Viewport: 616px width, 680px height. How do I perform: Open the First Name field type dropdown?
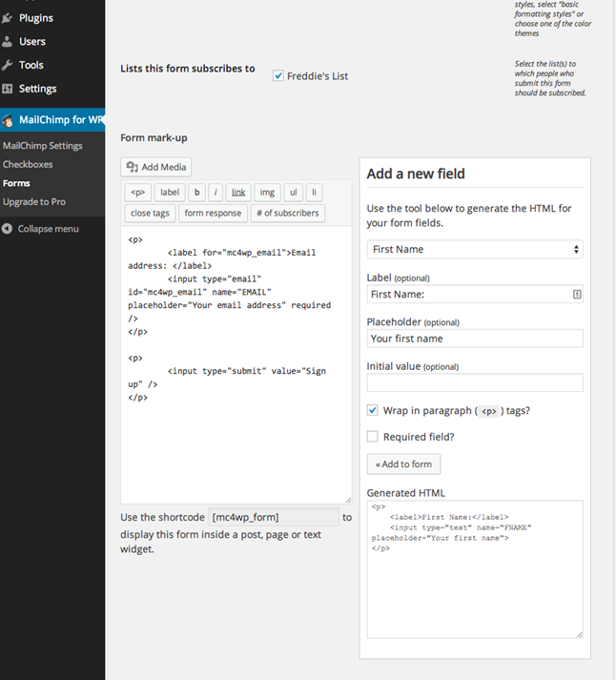coord(475,249)
